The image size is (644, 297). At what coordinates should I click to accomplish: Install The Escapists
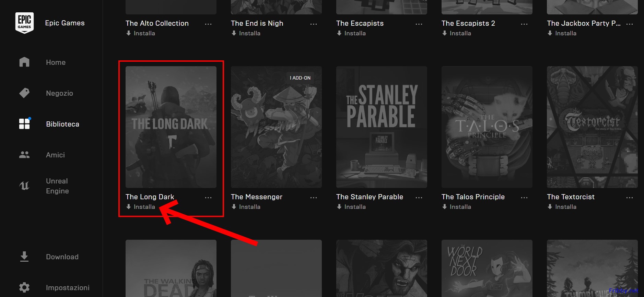pyautogui.click(x=351, y=33)
